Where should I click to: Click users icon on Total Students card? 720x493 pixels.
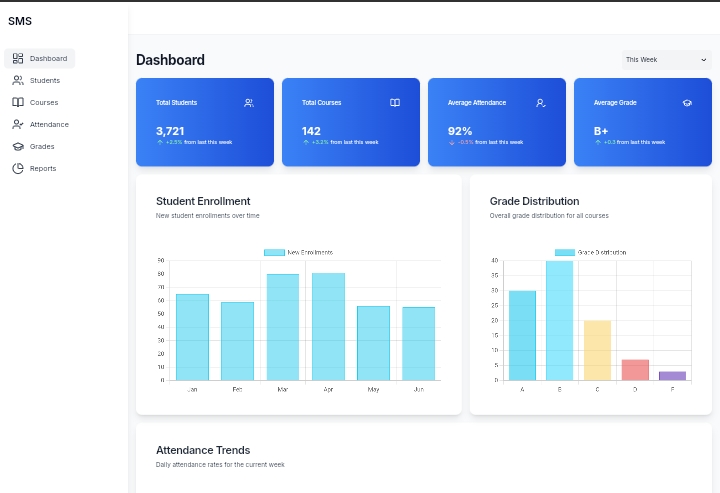(249, 102)
